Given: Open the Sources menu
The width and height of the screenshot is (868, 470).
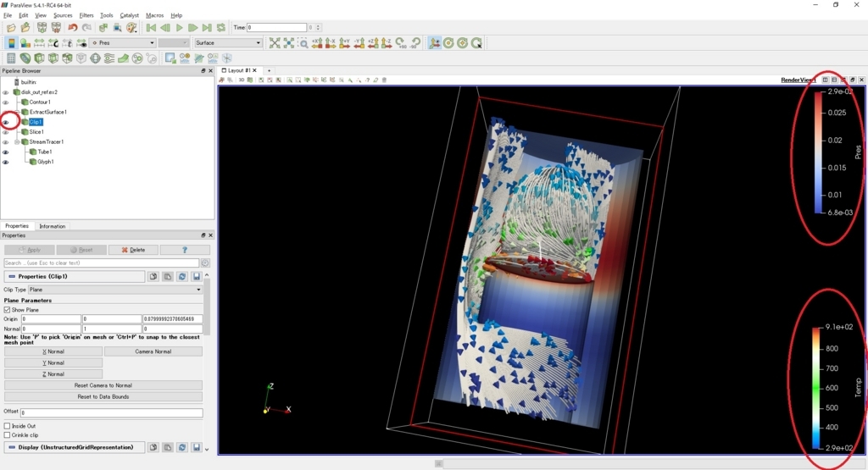Looking at the screenshot, I should coord(63,15).
